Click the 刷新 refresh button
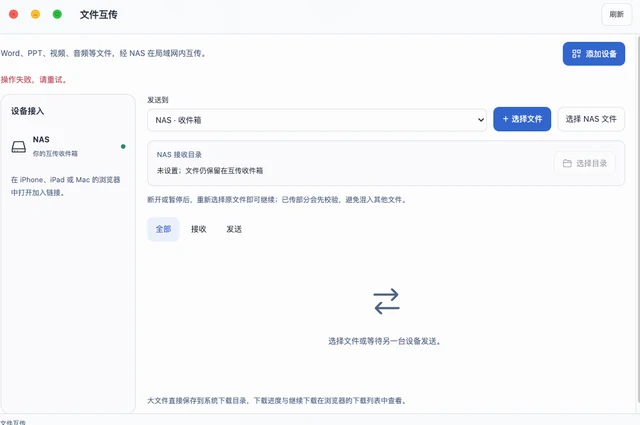640x425 pixels. [616, 14]
